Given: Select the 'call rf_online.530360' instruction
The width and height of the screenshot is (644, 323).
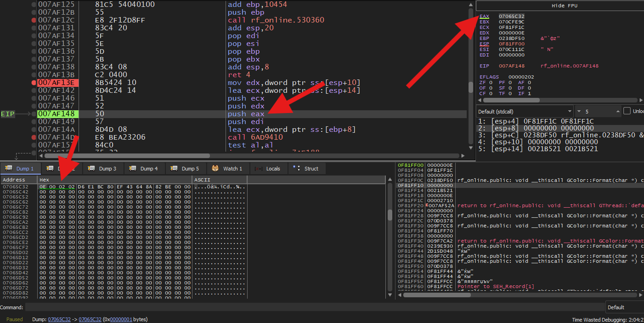Looking at the screenshot, I should (276, 20).
